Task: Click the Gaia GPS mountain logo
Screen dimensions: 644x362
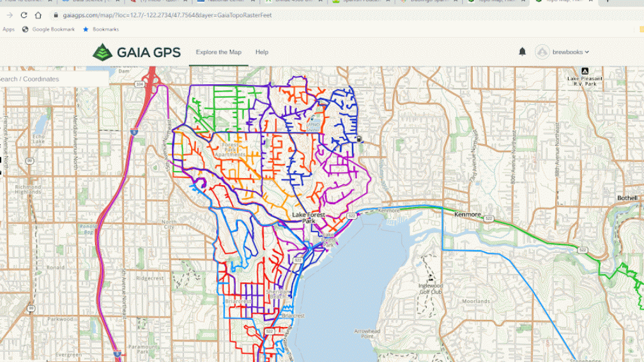Action: (x=102, y=52)
